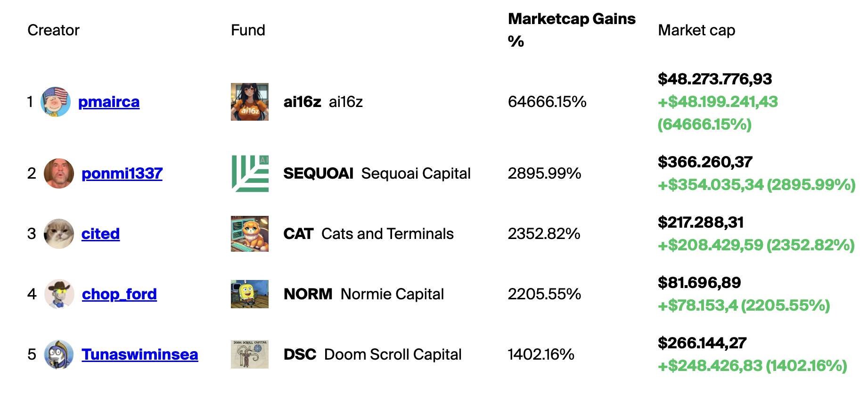Click pmairca's avatar with the American flag
This screenshot has height=395, width=868.
coord(56,102)
